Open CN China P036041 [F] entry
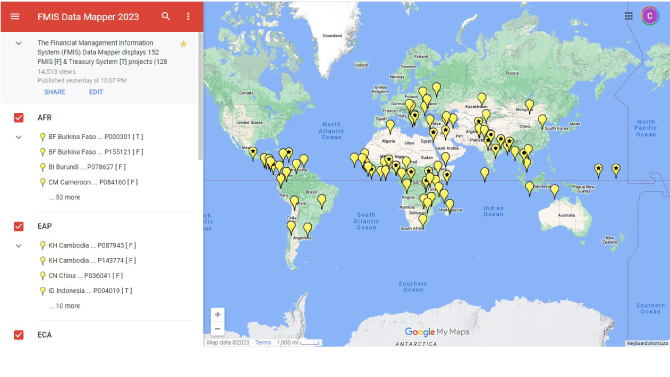This screenshot has width=670, height=377. [x=86, y=276]
